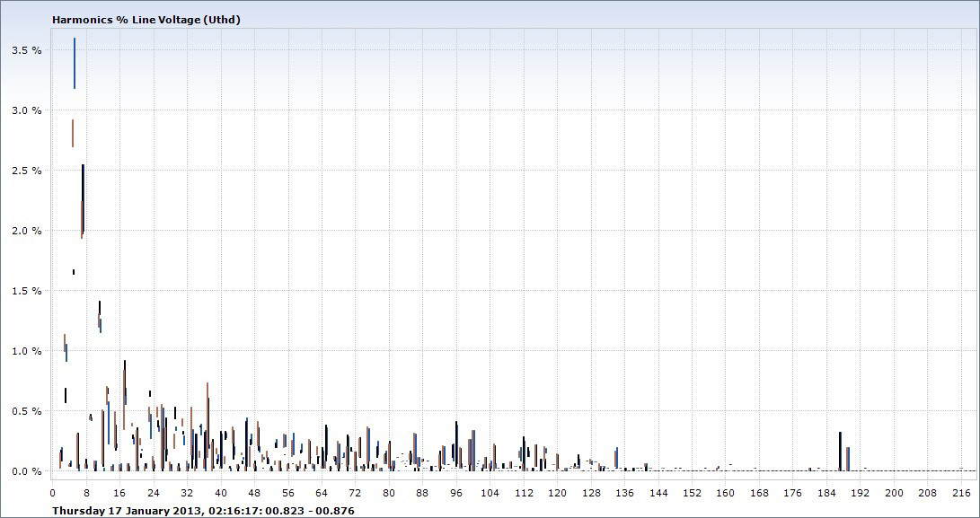Click the x-axis label 88
Viewport: 980px width, 518px height.
click(423, 493)
